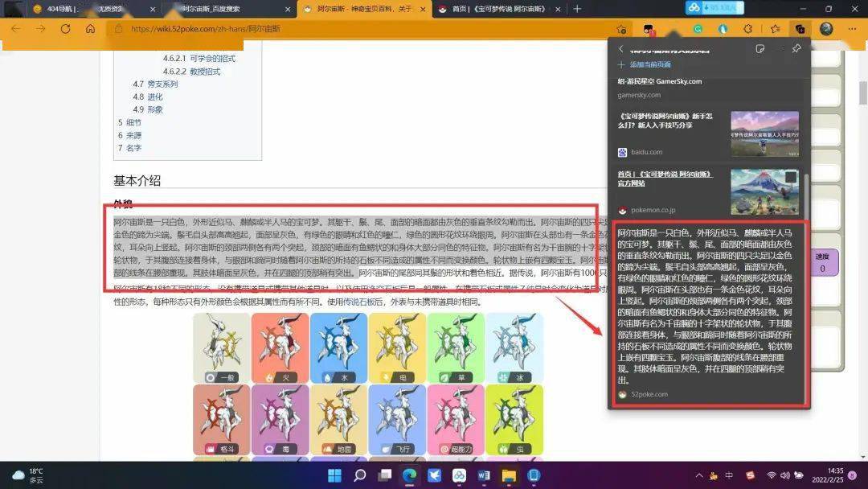Open the baidu.com collection card thumbnail
This screenshot has height=489, width=868.
point(764,134)
